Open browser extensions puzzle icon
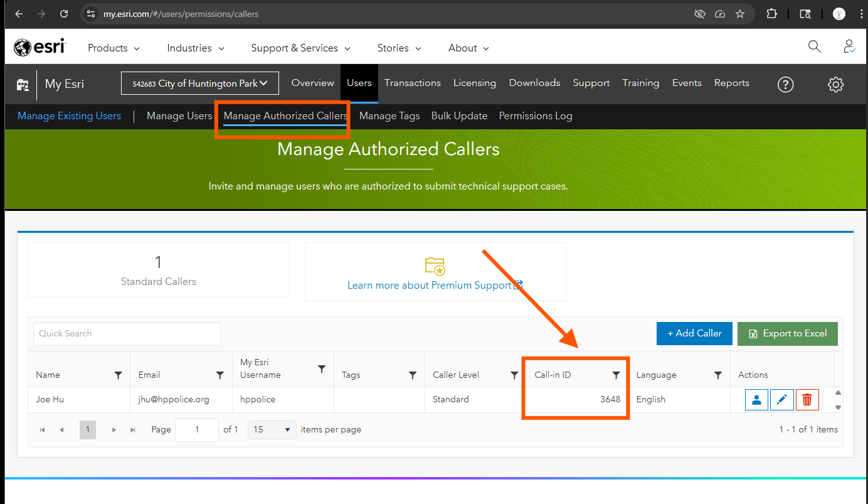Image resolution: width=868 pixels, height=504 pixels. click(772, 14)
